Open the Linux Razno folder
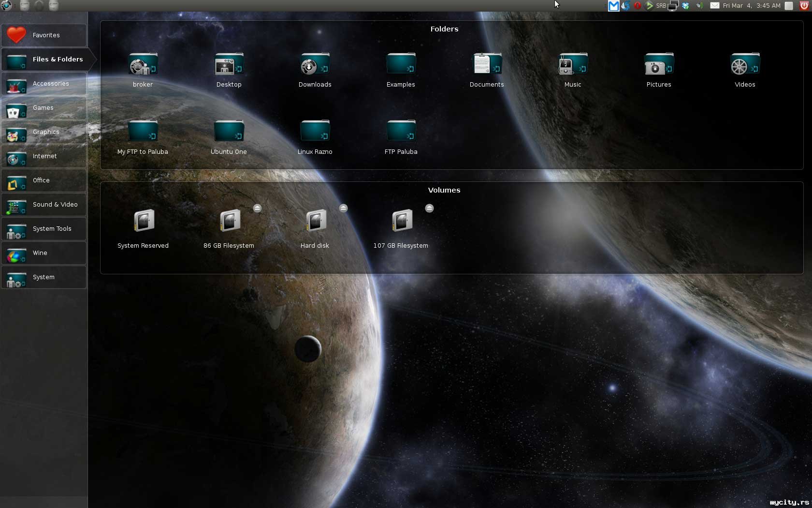This screenshot has width=812, height=508. tap(315, 136)
